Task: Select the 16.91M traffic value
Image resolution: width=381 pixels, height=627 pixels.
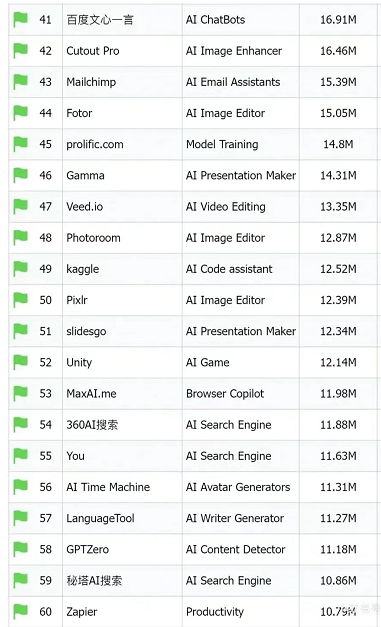Action: point(338,20)
